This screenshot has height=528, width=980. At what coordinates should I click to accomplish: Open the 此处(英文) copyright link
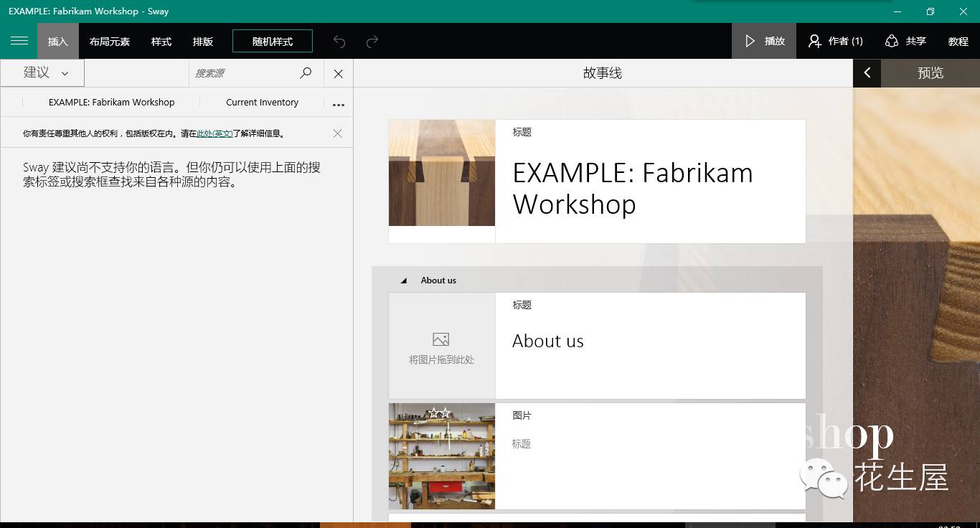tap(215, 133)
